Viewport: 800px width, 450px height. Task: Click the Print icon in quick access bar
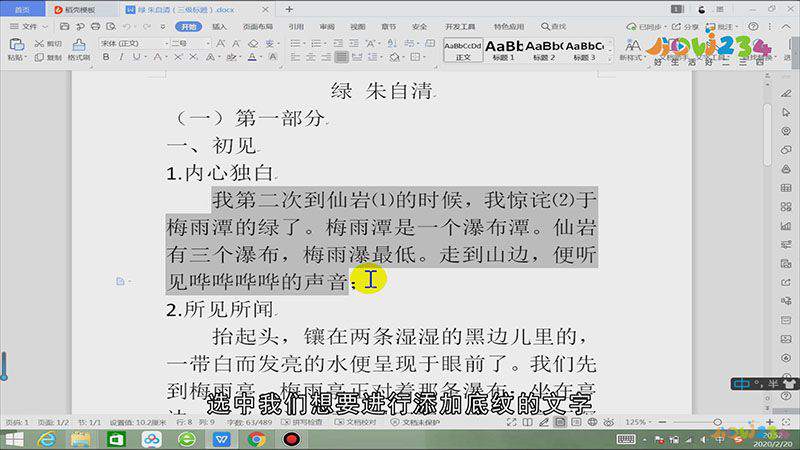[95, 26]
